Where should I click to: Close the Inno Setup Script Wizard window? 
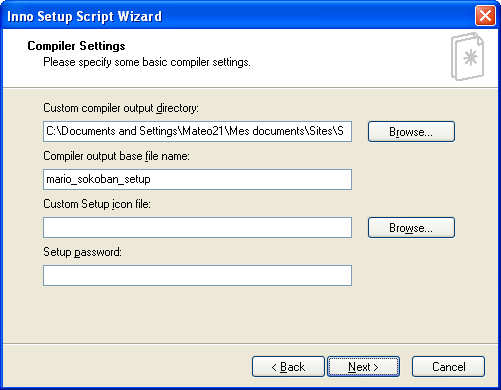click(x=485, y=15)
